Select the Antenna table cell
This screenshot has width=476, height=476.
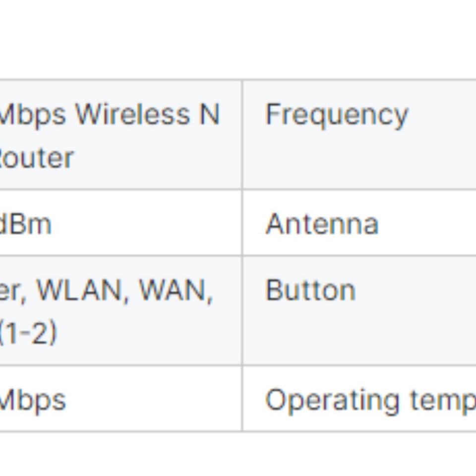(322, 224)
